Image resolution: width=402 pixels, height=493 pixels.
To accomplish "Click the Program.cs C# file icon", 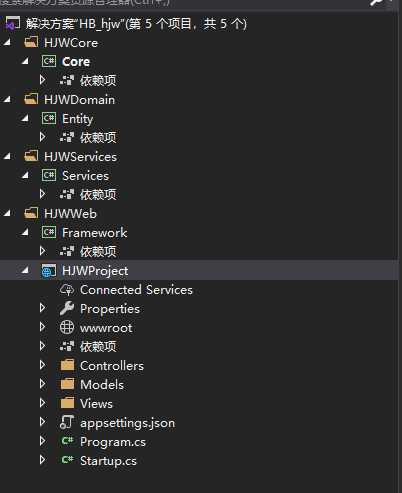I will coord(67,441).
